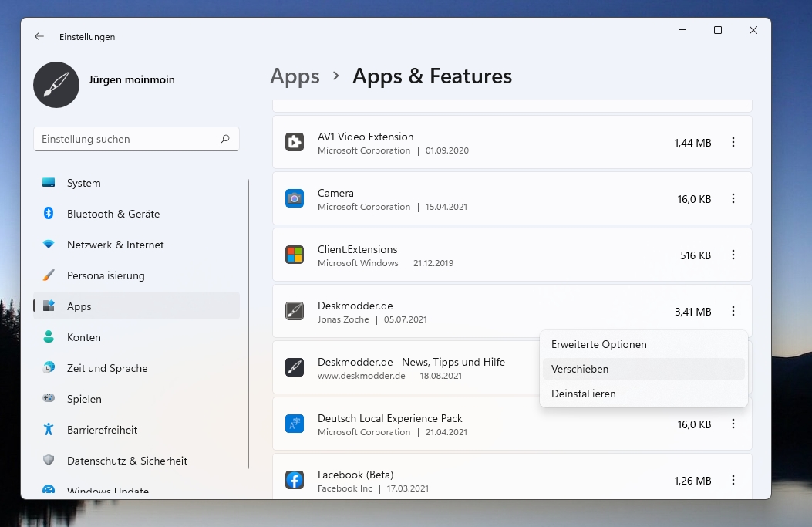Click the www.deskmodder.de publisher text
The width and height of the screenshot is (812, 527).
(362, 376)
